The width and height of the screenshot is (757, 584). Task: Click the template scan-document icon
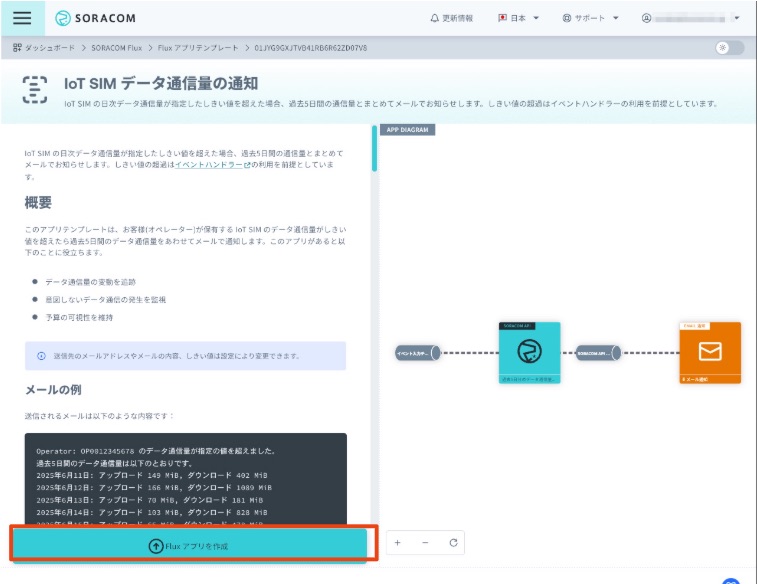click(35, 90)
